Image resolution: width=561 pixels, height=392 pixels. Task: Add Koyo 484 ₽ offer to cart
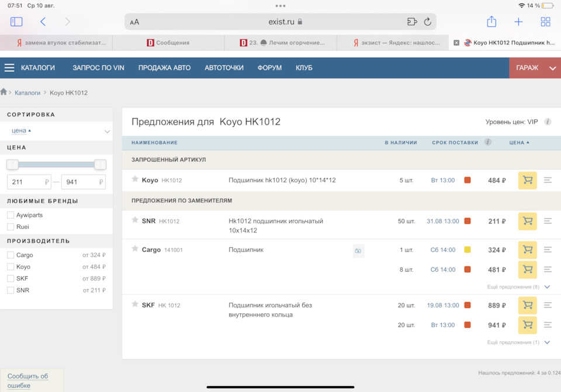point(527,181)
